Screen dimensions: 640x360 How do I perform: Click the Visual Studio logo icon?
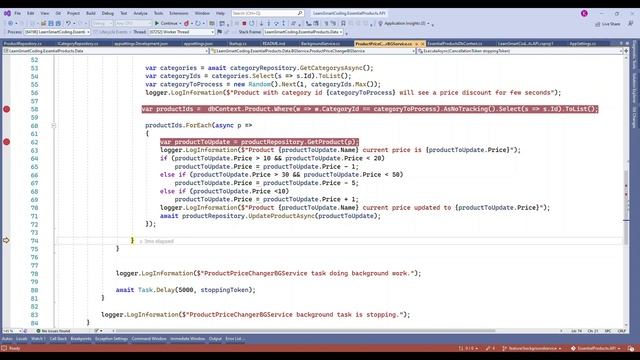[7, 13]
